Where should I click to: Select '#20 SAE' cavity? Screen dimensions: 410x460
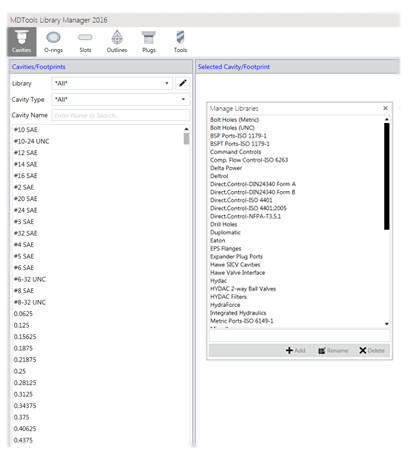(x=26, y=199)
